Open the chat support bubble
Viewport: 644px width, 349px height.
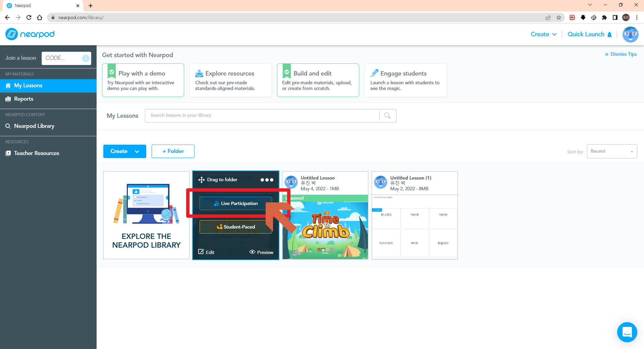point(627,332)
